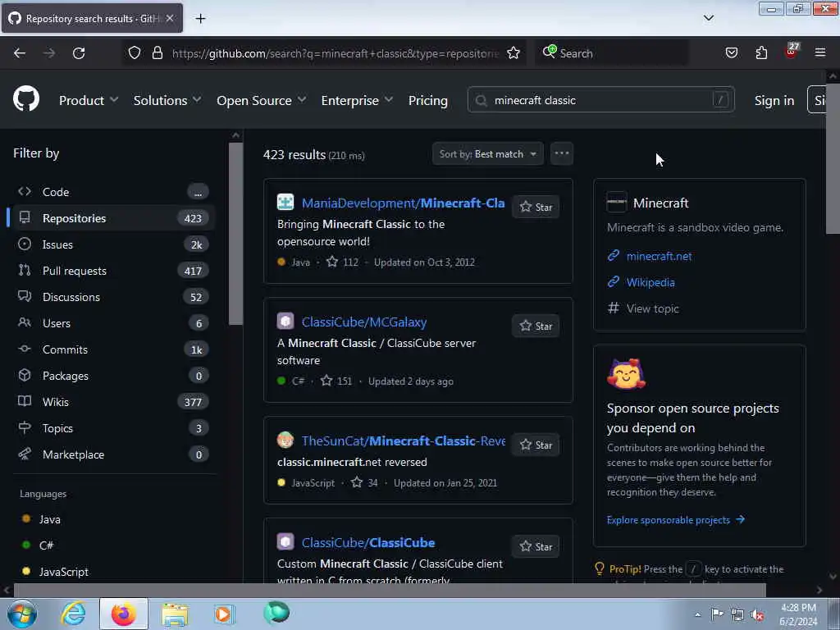Close the Repository search results tab
Image resolution: width=840 pixels, height=630 pixels.
[x=170, y=18]
